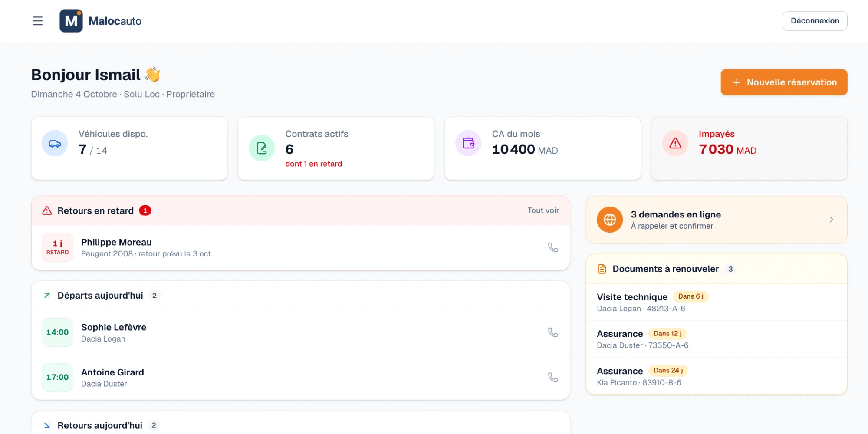The width and height of the screenshot is (868, 434).
Task: Open the Véhicules dispo. 7 / 14 card
Action: pyautogui.click(x=129, y=148)
